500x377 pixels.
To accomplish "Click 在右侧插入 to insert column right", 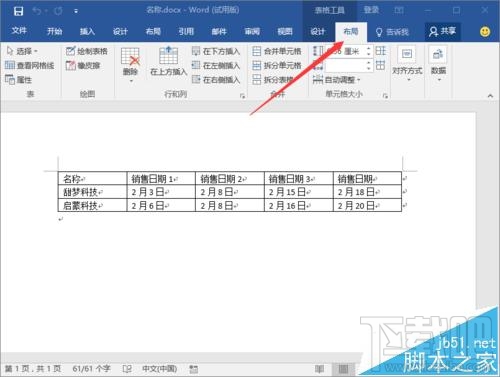I will click(216, 80).
